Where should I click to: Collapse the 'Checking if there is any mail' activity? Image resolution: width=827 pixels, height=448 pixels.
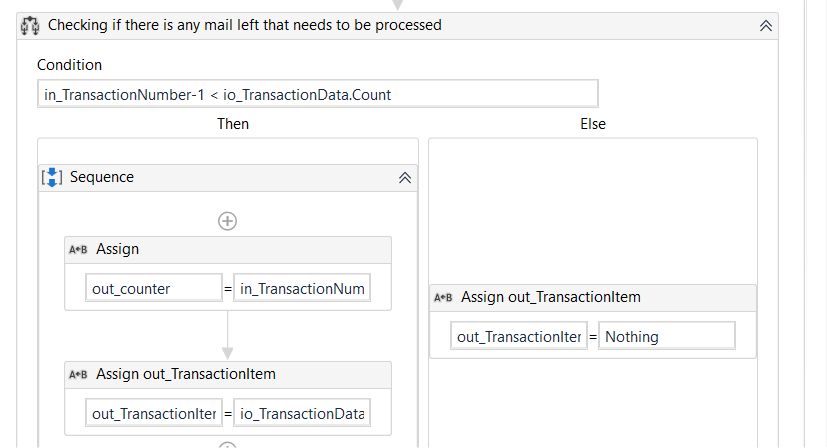(x=766, y=26)
